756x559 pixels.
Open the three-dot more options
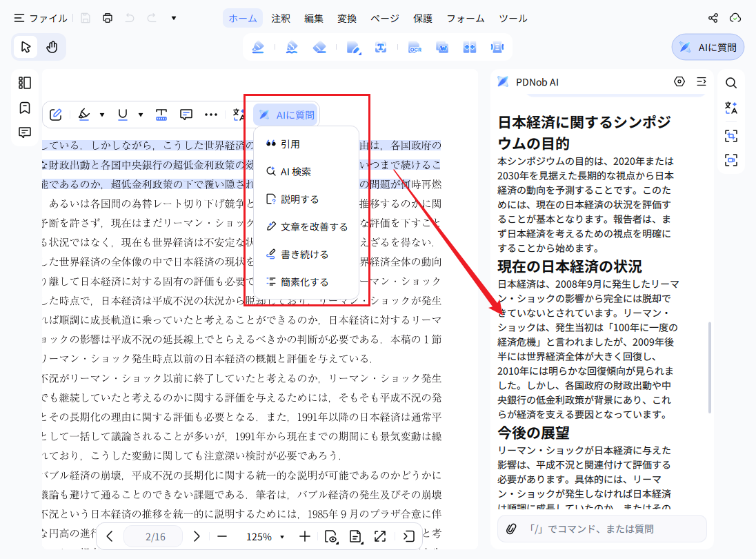[x=210, y=115]
